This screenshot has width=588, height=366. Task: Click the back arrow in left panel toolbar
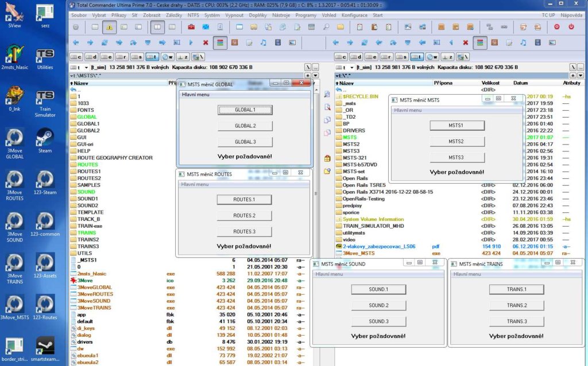[x=76, y=42]
